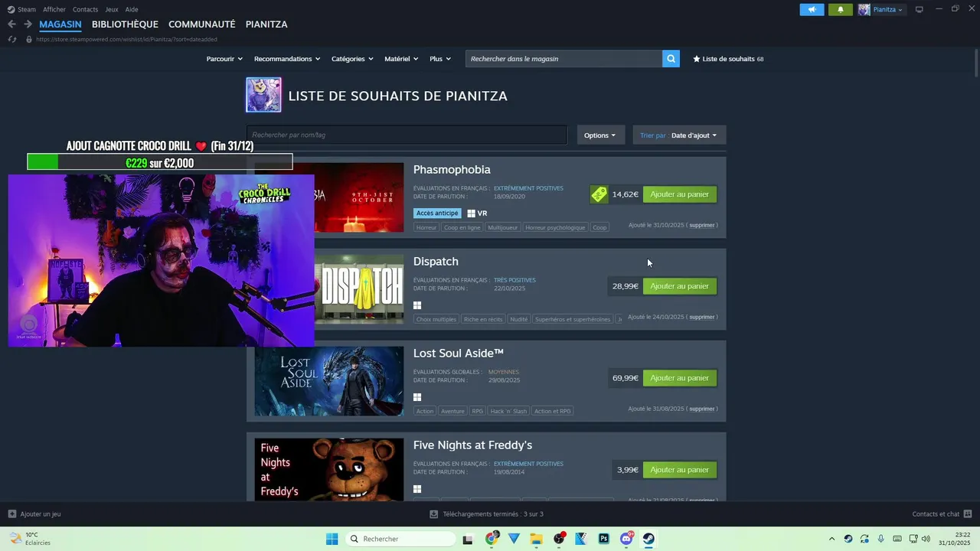Click the Coop en ligne tag
The height and width of the screenshot is (551, 980).
pyautogui.click(x=462, y=227)
